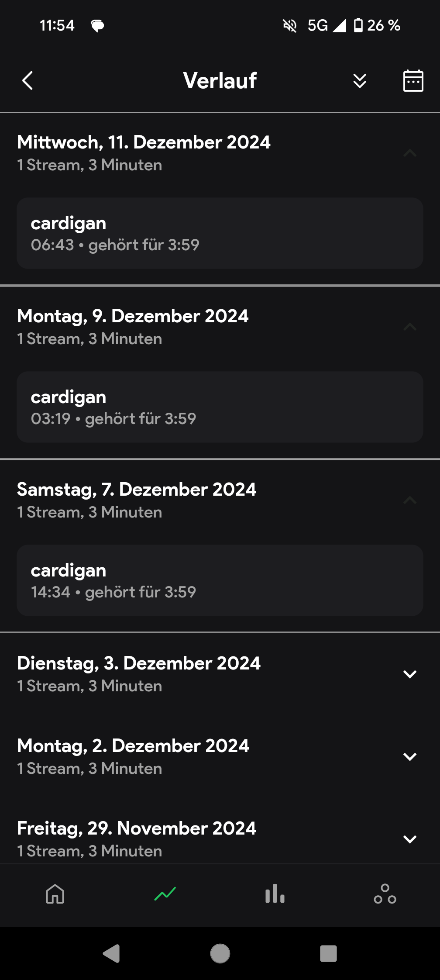Open the cardigan stream played at 14:34
The width and height of the screenshot is (440, 980).
pos(220,580)
